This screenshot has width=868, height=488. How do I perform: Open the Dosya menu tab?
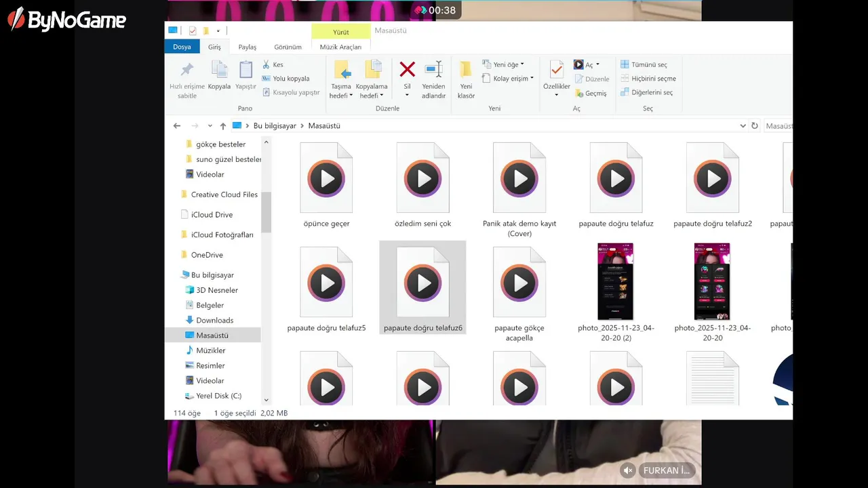pos(182,47)
